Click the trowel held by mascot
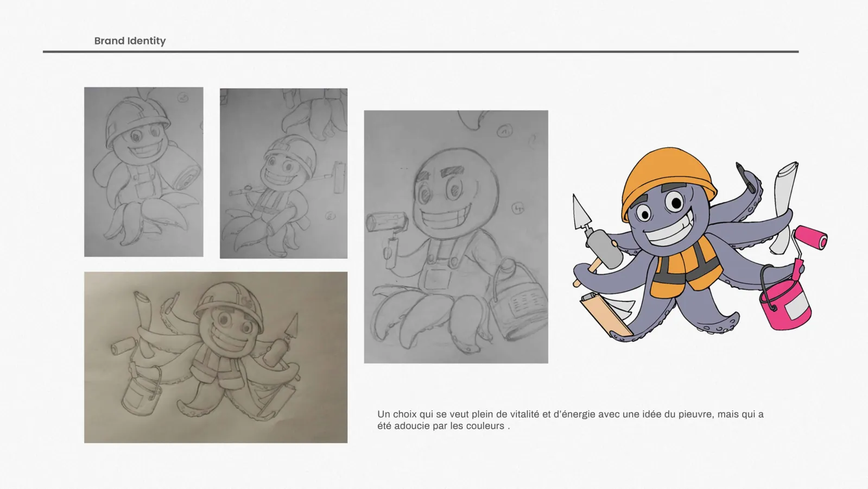868x489 pixels. coord(583,213)
